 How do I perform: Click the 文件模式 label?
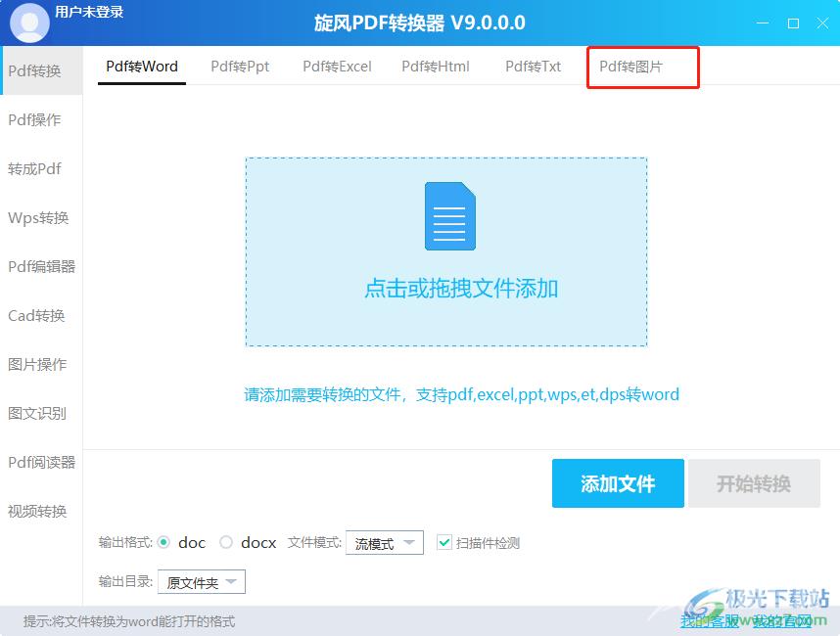click(x=314, y=542)
